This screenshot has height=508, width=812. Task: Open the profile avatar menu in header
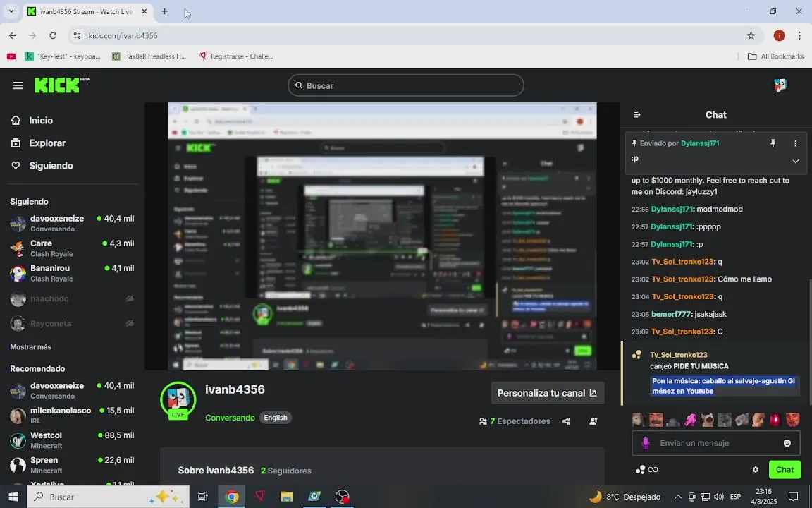click(x=780, y=85)
